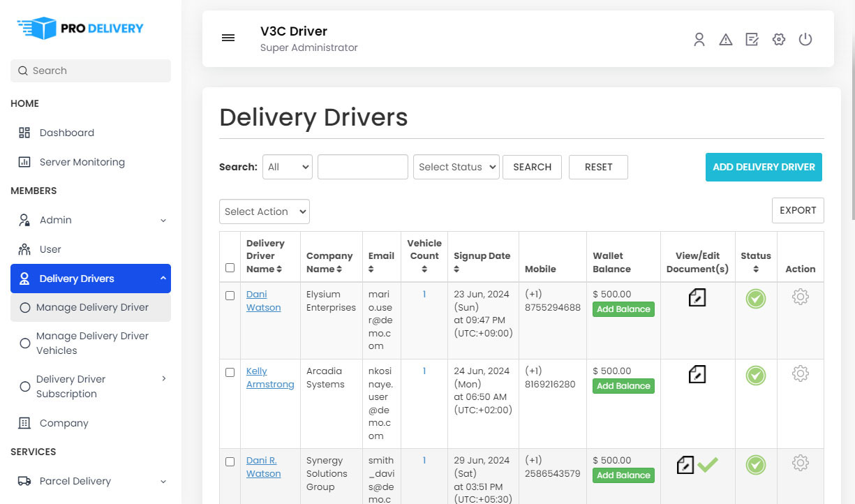Click the logout power icon

(805, 39)
